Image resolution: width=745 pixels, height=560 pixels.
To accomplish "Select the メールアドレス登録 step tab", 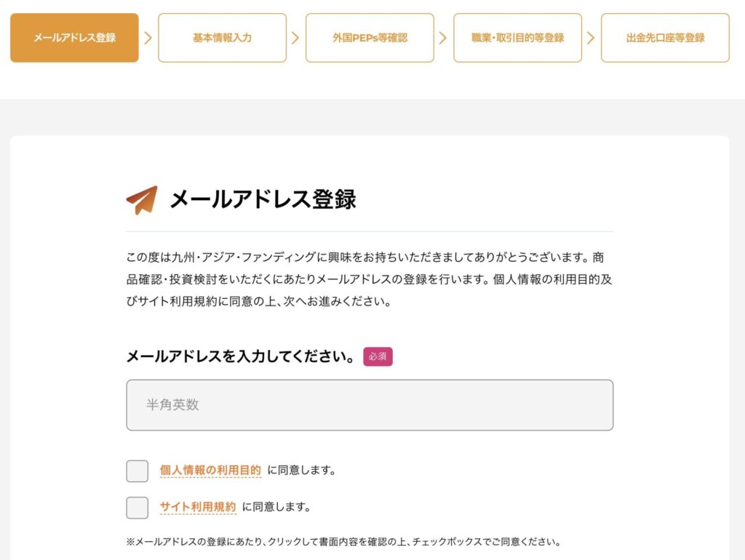I will (74, 38).
